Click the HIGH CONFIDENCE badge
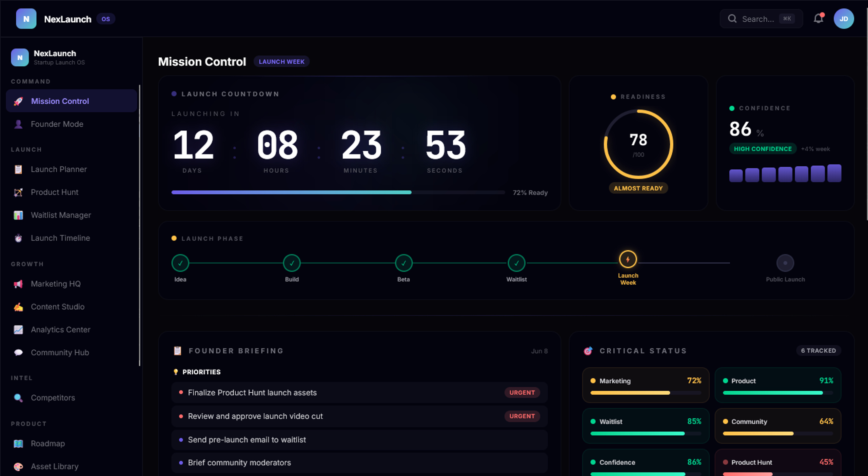 [x=763, y=149]
